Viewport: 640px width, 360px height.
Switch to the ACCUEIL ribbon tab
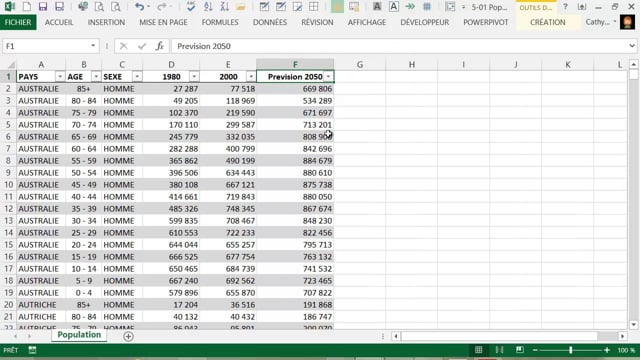(59, 22)
